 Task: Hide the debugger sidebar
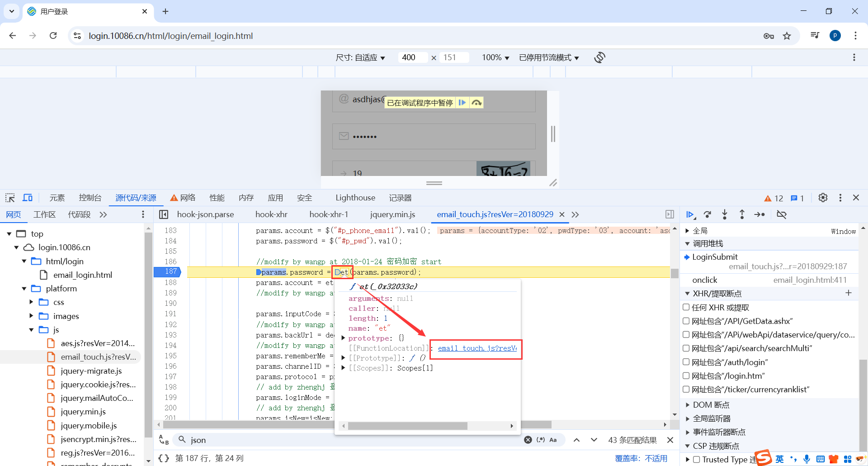pos(670,214)
